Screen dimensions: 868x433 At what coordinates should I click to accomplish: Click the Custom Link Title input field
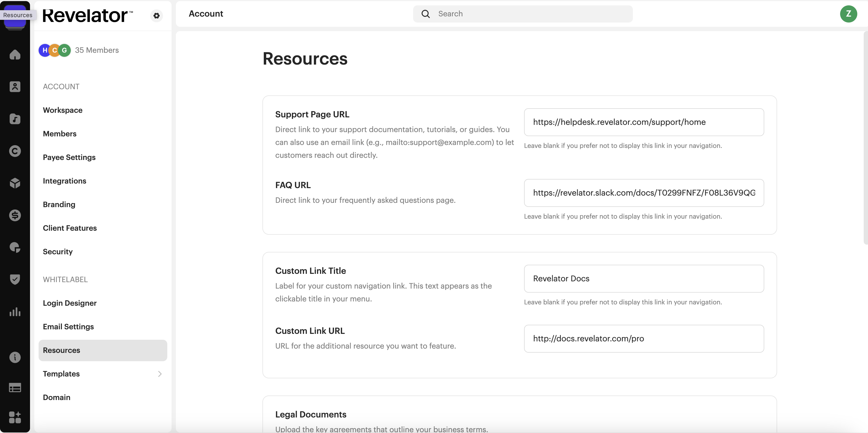point(644,279)
